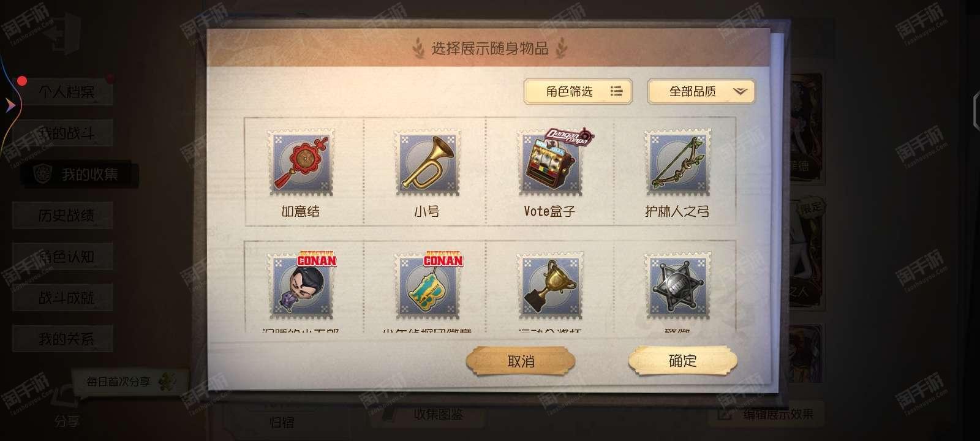Click the dropdown arrow beside 全部品质

click(740, 92)
